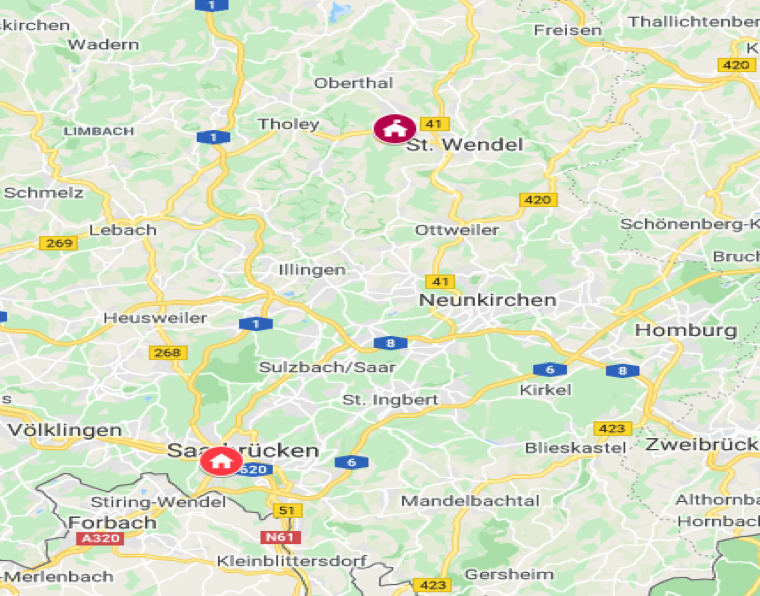Click the yellow 420 shield near Ottweiler
Screen dimensions: 760x596
point(538,200)
